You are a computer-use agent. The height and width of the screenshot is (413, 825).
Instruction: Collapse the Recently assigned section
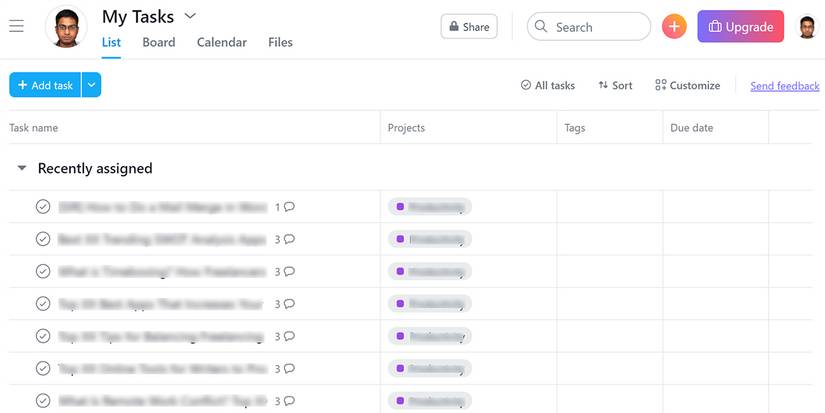22,168
